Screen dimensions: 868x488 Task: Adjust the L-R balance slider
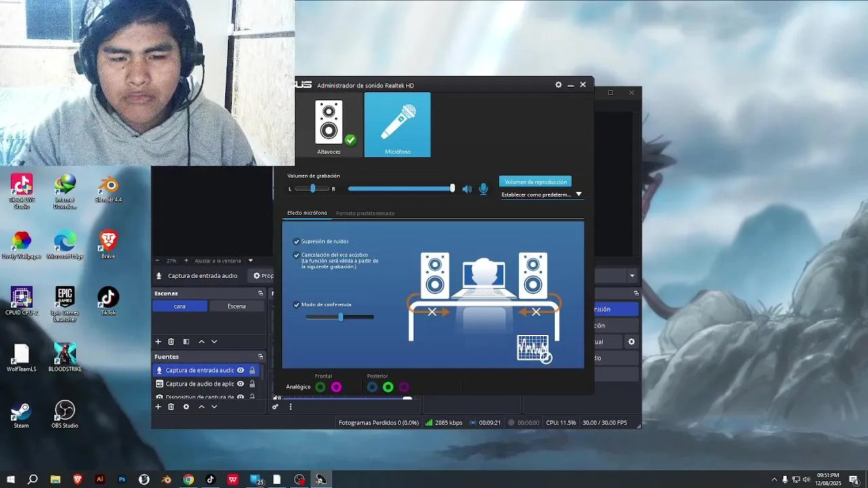[313, 188]
